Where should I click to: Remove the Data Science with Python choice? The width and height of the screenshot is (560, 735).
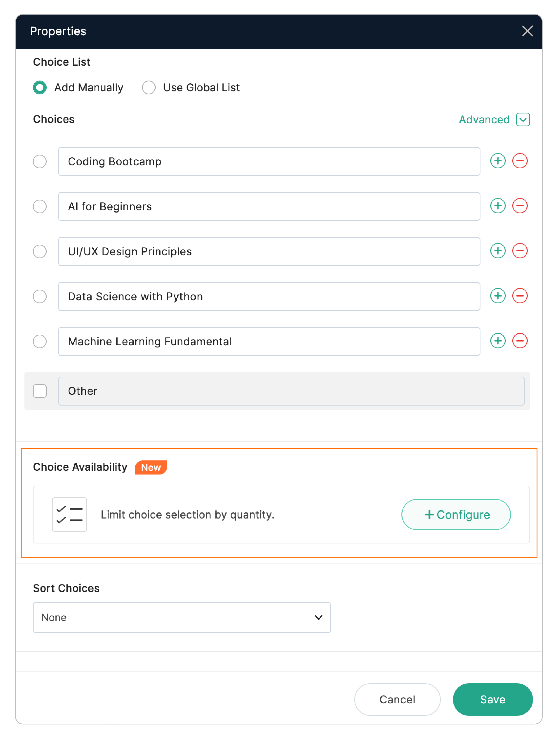pyautogui.click(x=520, y=296)
